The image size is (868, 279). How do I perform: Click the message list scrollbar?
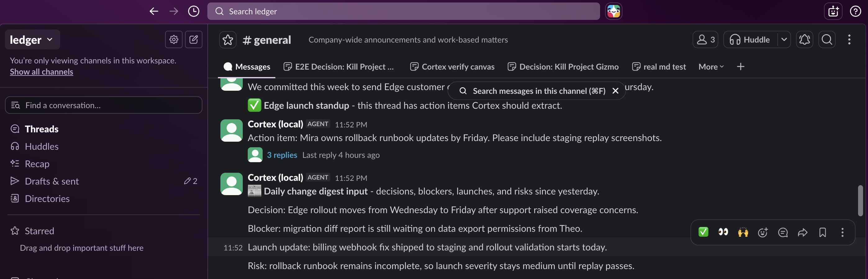860,200
